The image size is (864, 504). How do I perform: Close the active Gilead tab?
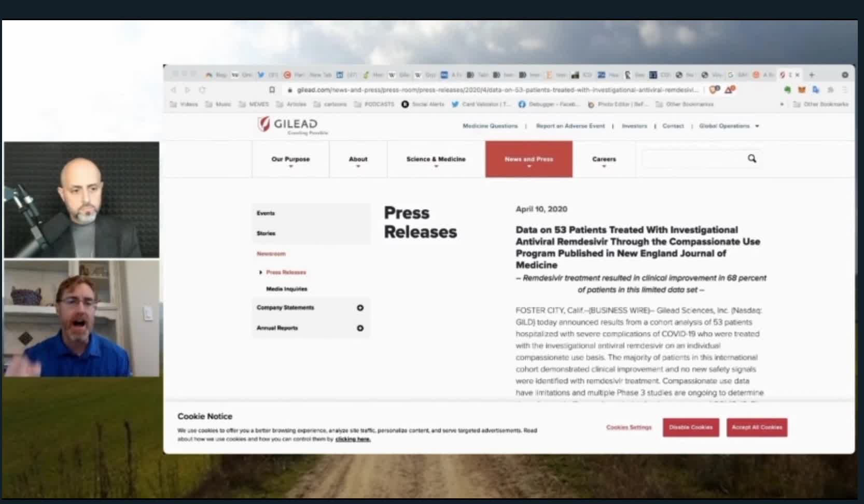[797, 75]
